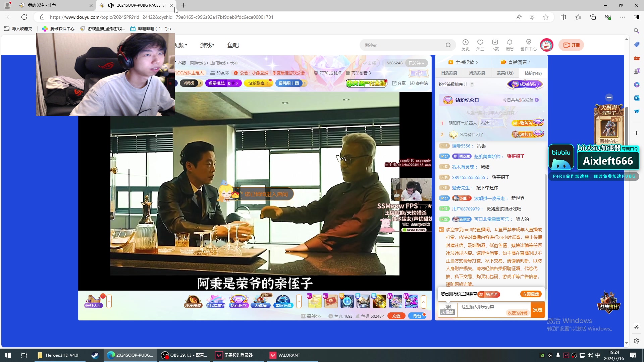The image size is (644, 362).
Task: Expand the 最强勇士团 chevron
Action: coord(305,83)
